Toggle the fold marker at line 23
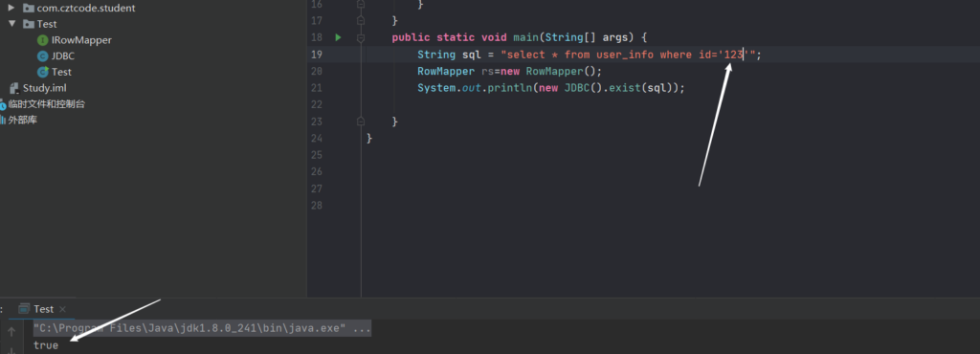980x354 pixels. pos(361,121)
